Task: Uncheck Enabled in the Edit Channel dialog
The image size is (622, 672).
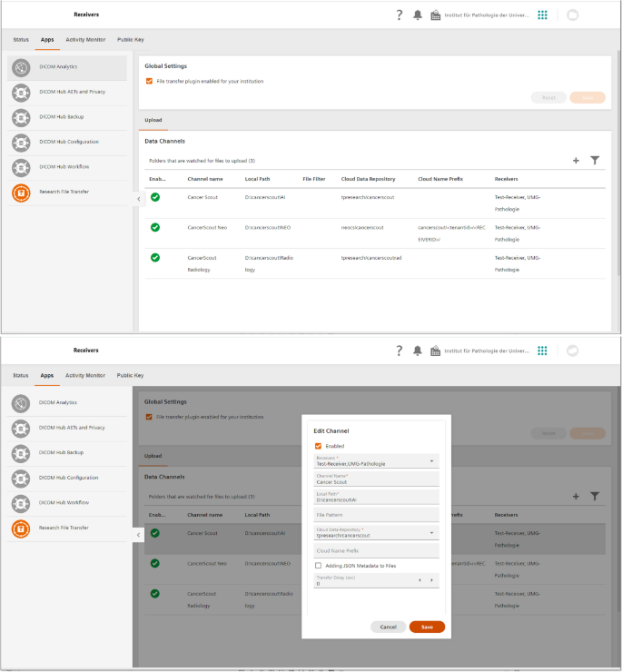Action: [318, 446]
